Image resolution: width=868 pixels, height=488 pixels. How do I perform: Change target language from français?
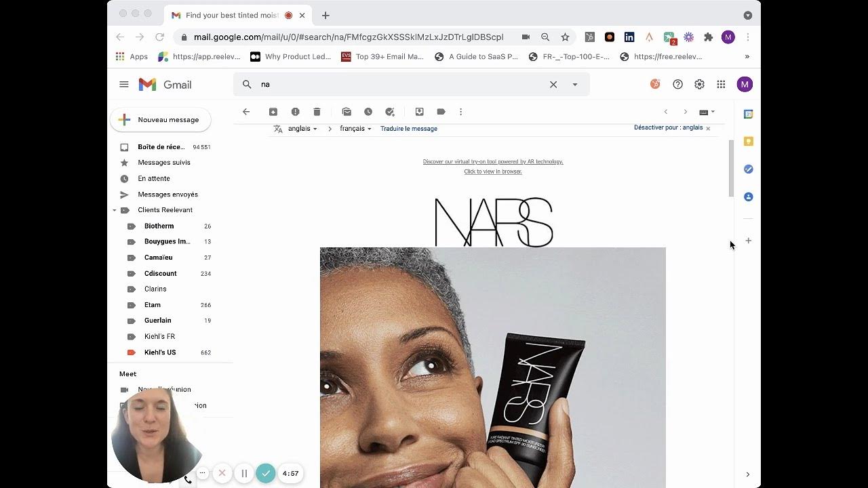pyautogui.click(x=355, y=129)
